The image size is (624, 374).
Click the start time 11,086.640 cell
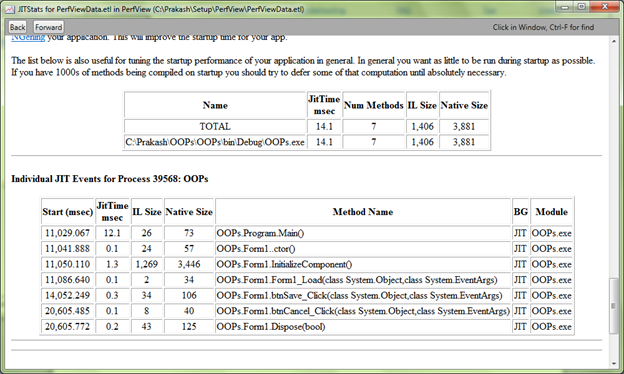click(x=67, y=280)
